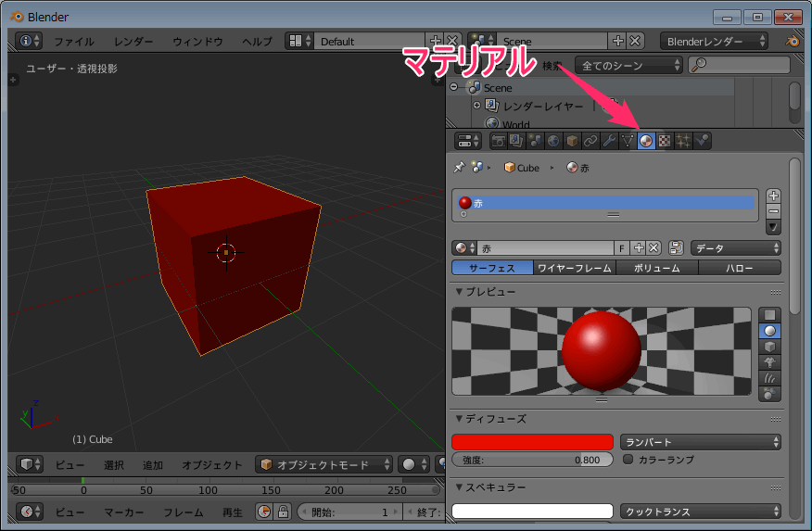The height and width of the screenshot is (531, 812).
Task: Select large sphere with sky preview
Action: pyautogui.click(x=769, y=394)
